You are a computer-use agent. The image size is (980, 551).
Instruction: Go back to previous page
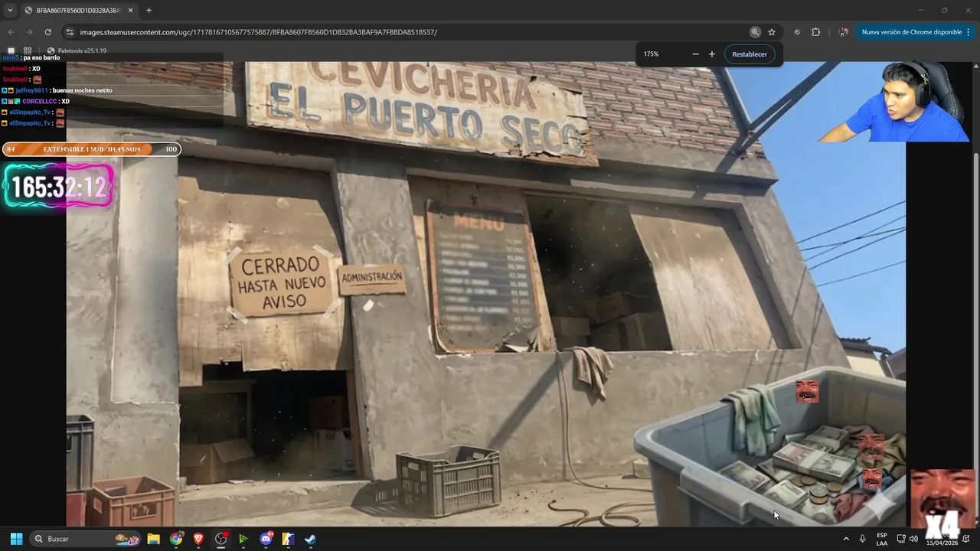tap(11, 32)
